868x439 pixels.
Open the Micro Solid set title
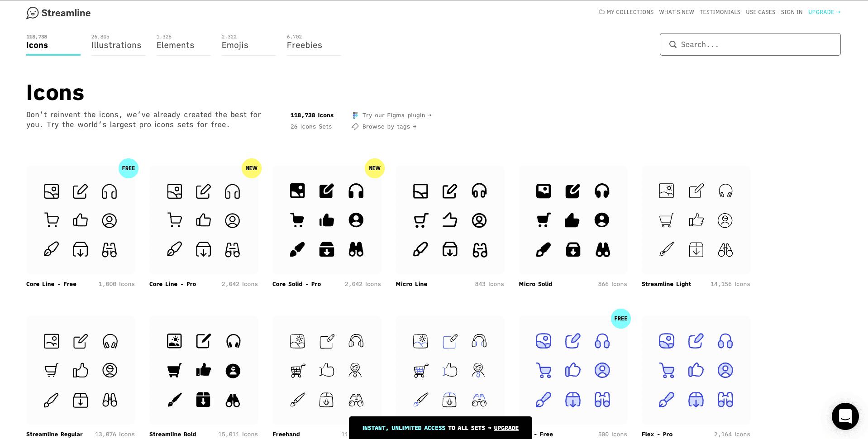[x=535, y=284]
